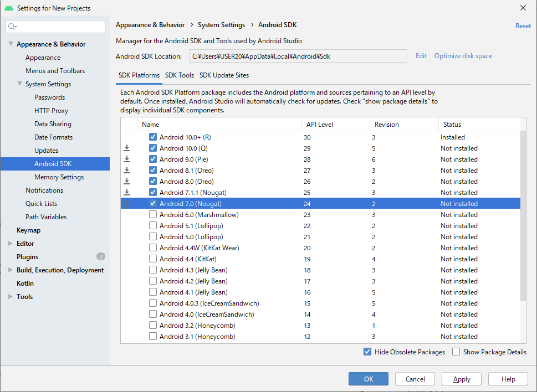Open Notifications settings page
537x392 pixels.
44,190
